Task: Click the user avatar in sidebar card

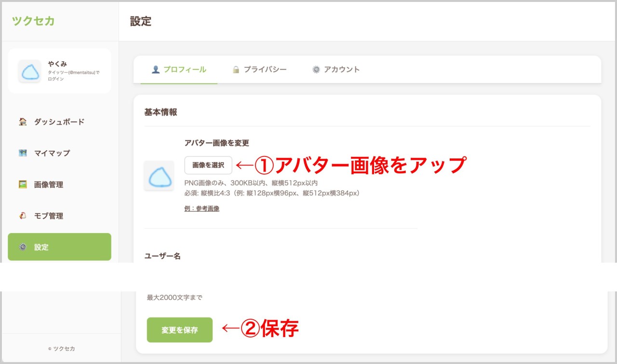Action: point(29,71)
